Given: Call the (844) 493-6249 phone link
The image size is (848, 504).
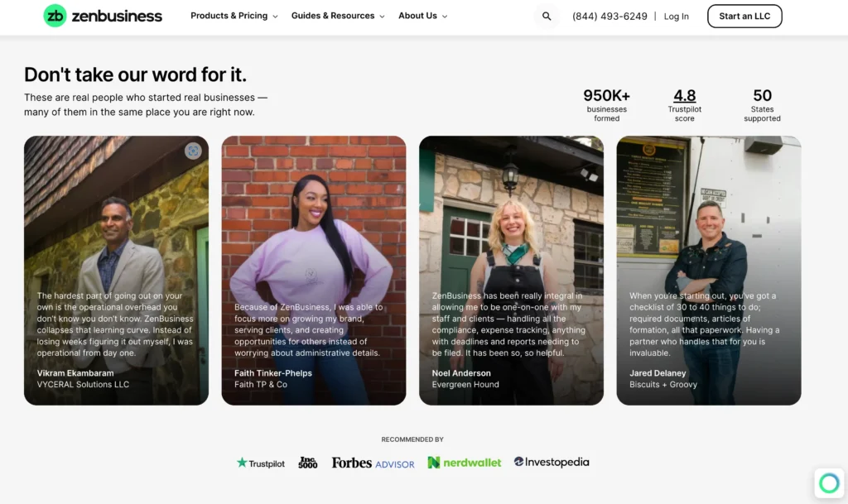Looking at the screenshot, I should [x=609, y=17].
